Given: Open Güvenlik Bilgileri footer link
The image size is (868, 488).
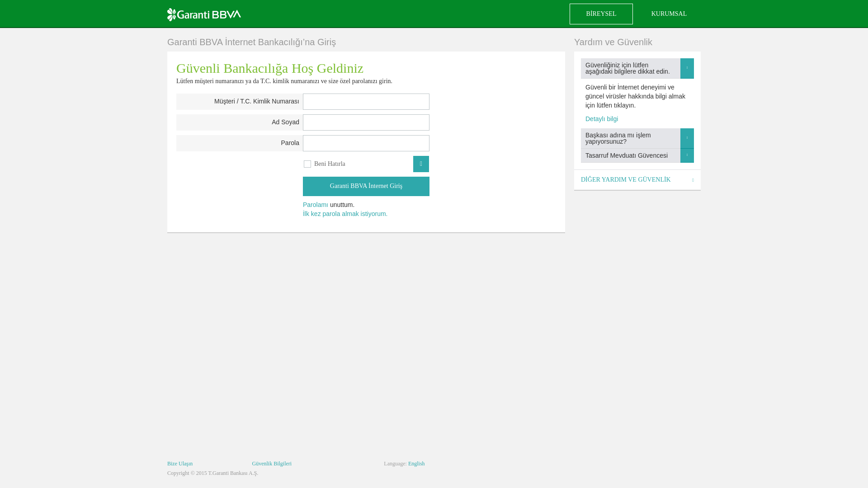Looking at the screenshot, I should point(272,464).
